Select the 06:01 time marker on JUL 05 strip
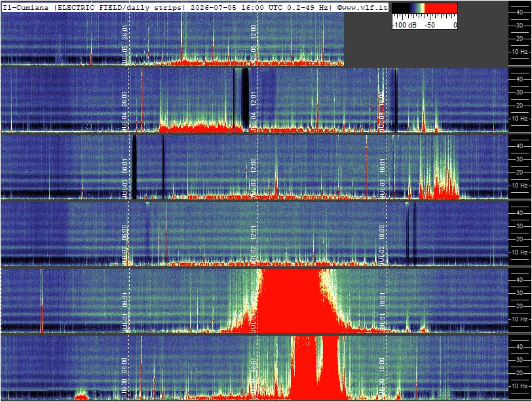Image resolution: width=532 pixels, height=402 pixels. (124, 33)
